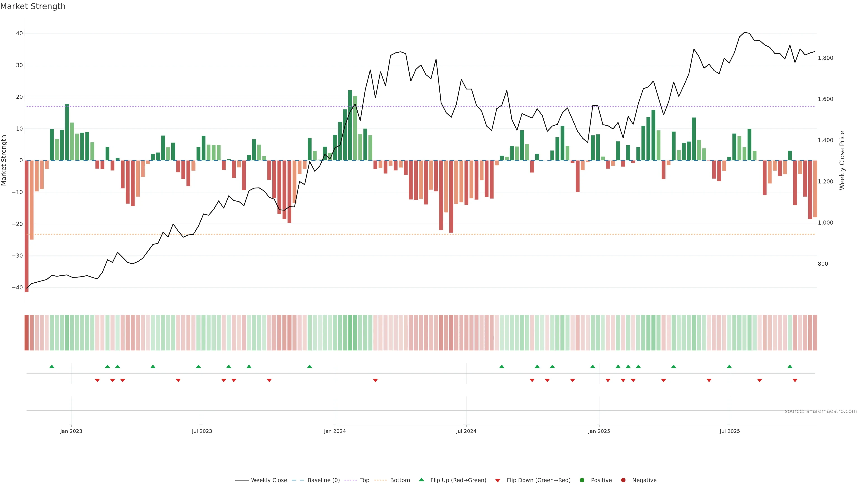Click the rightmost green flip-up triangle marker
868x488 pixels.
[790, 366]
